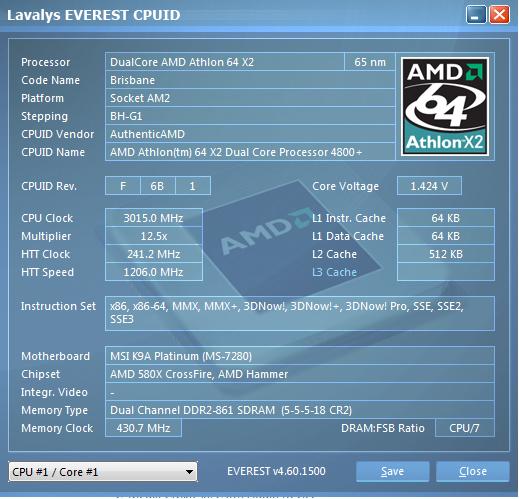Click the Save button
The height and width of the screenshot is (499, 519).
(x=392, y=471)
